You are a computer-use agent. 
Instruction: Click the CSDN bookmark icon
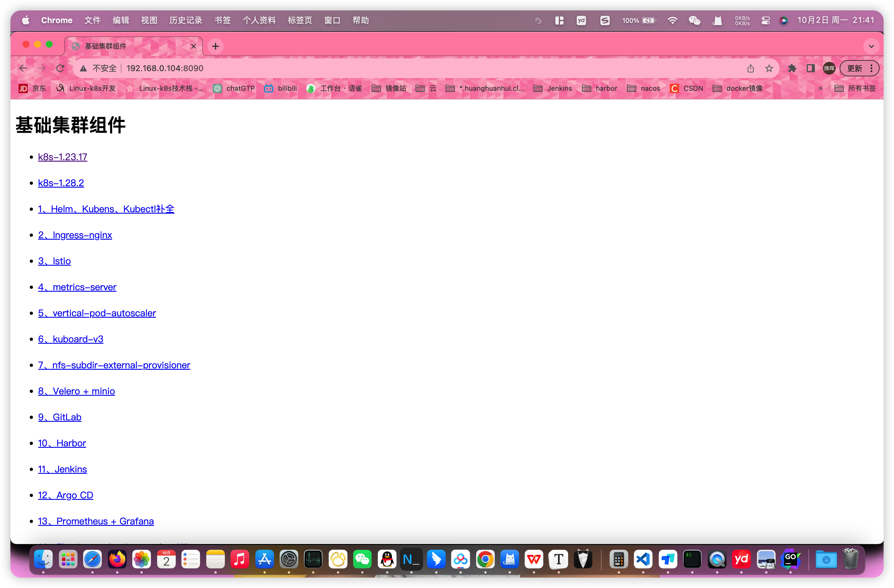(x=674, y=89)
